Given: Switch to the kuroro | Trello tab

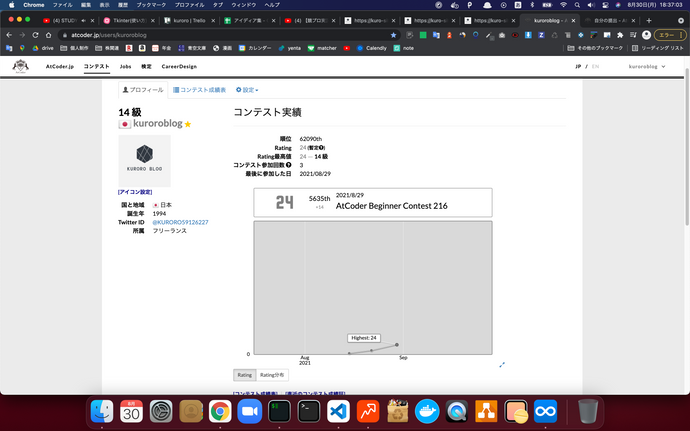Looking at the screenshot, I should [189, 20].
